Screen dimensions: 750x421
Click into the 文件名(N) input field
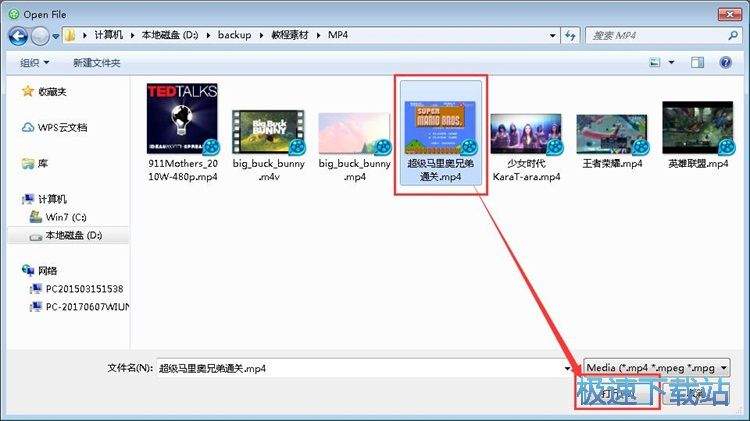pyautogui.click(x=359, y=368)
